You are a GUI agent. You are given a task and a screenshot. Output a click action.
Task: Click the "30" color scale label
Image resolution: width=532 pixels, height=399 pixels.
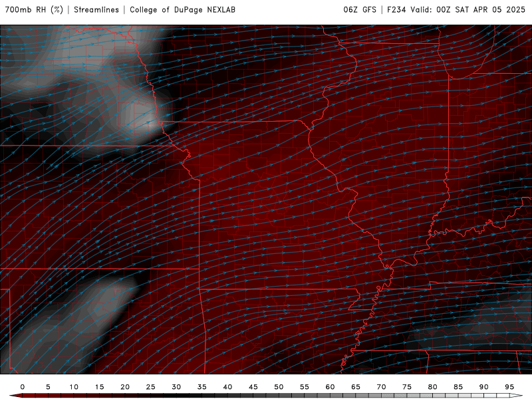176,387
